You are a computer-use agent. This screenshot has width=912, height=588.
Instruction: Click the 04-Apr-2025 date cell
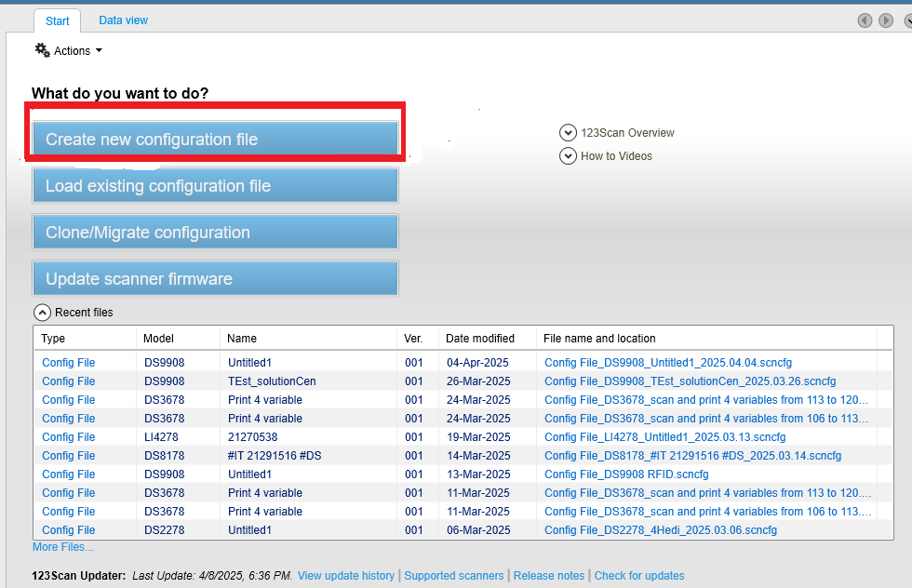coord(477,362)
